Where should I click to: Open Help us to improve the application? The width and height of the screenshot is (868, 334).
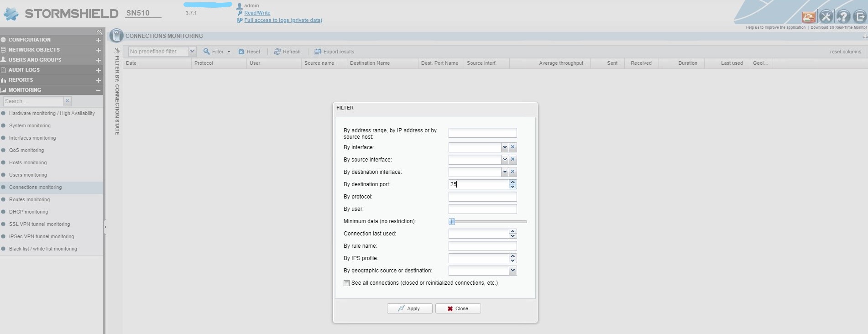pyautogui.click(x=775, y=27)
